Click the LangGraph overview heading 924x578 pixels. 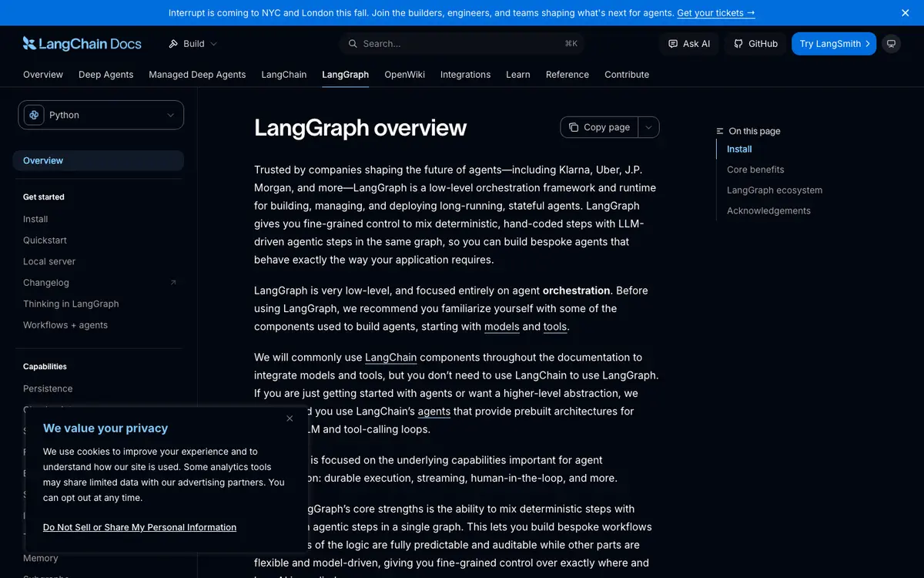coord(360,127)
